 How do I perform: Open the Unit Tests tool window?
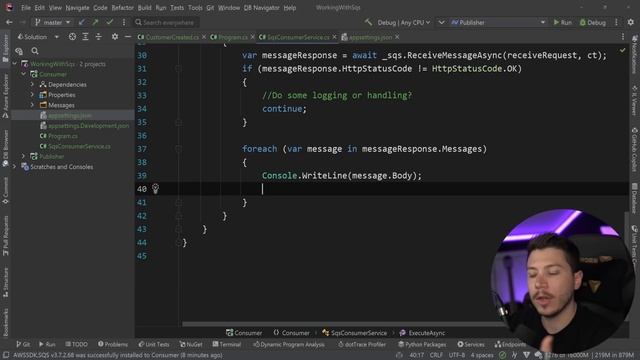tap(153, 344)
